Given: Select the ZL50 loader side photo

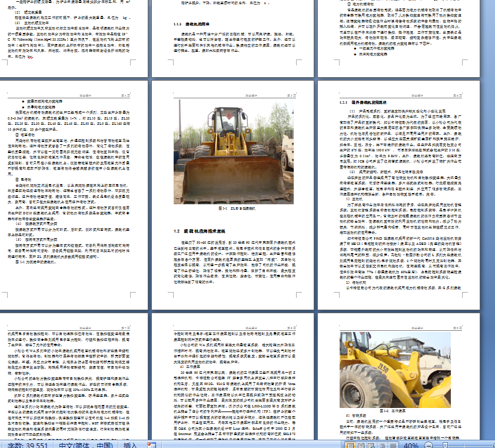Looking at the screenshot, I should [396, 370].
